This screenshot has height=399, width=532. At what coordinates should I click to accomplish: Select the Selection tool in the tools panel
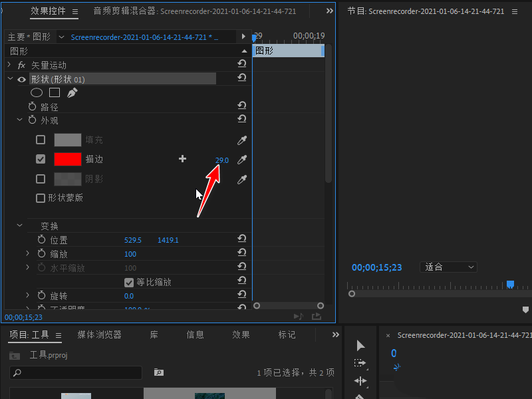[x=360, y=345]
